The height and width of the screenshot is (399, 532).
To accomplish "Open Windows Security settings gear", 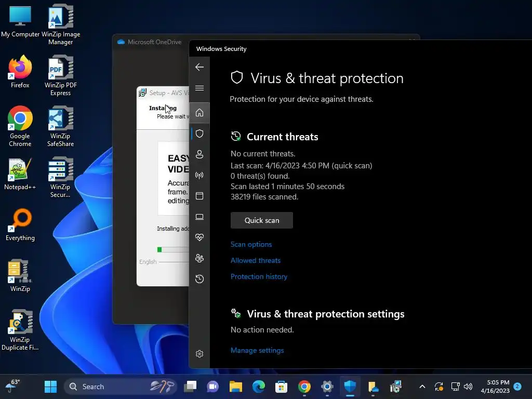I will pyautogui.click(x=199, y=354).
